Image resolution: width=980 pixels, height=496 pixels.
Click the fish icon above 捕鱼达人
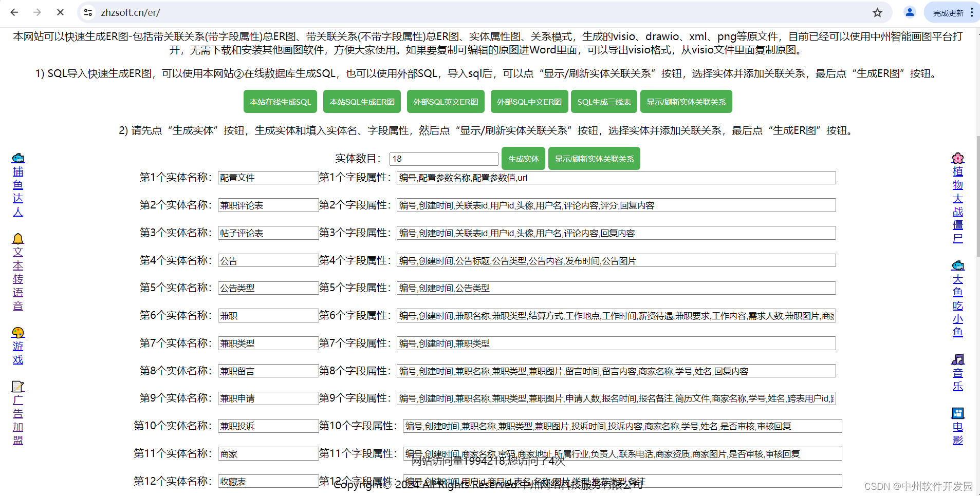(18, 158)
